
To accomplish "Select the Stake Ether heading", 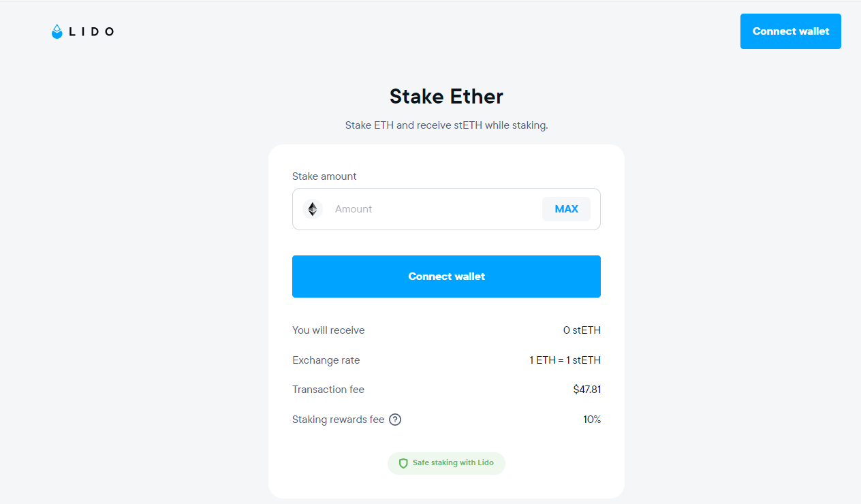I will tap(446, 97).
